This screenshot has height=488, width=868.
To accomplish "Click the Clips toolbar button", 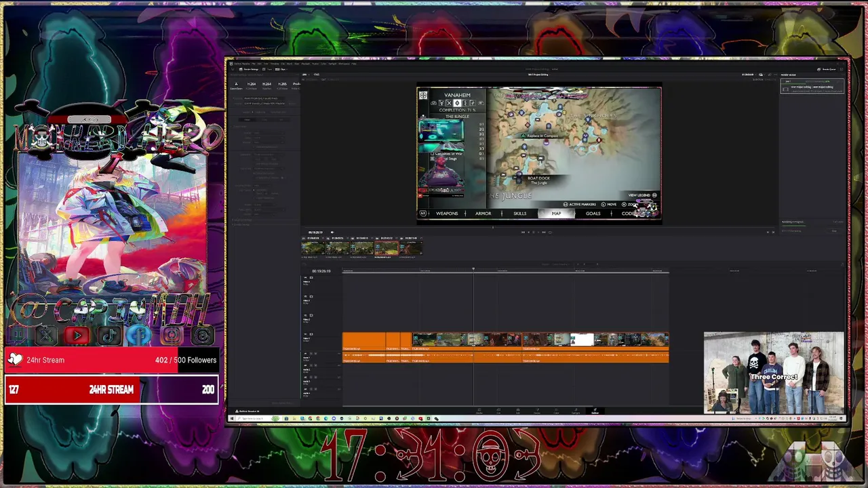I will point(281,69).
